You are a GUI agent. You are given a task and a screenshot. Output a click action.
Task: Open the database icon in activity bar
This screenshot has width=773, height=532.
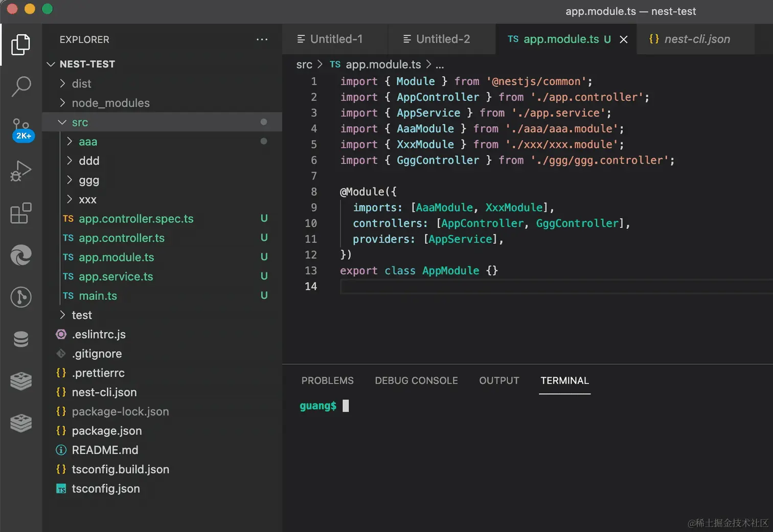coord(21,339)
